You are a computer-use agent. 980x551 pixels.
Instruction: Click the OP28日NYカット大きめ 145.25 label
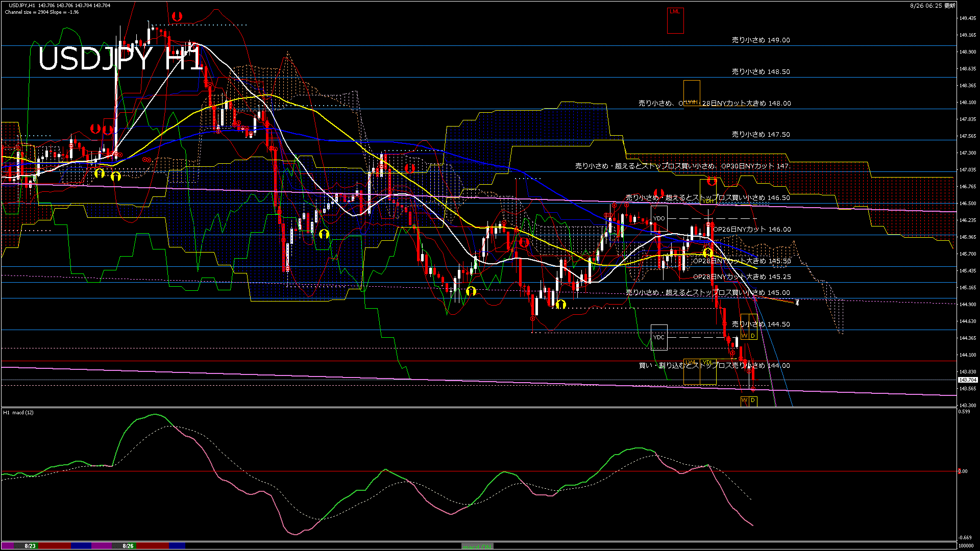tap(742, 277)
